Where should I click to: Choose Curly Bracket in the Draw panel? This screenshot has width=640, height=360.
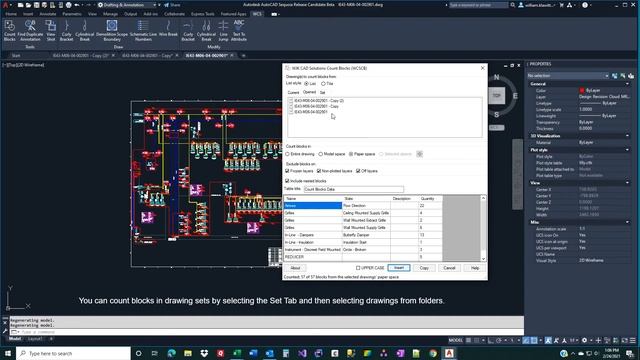point(66,31)
